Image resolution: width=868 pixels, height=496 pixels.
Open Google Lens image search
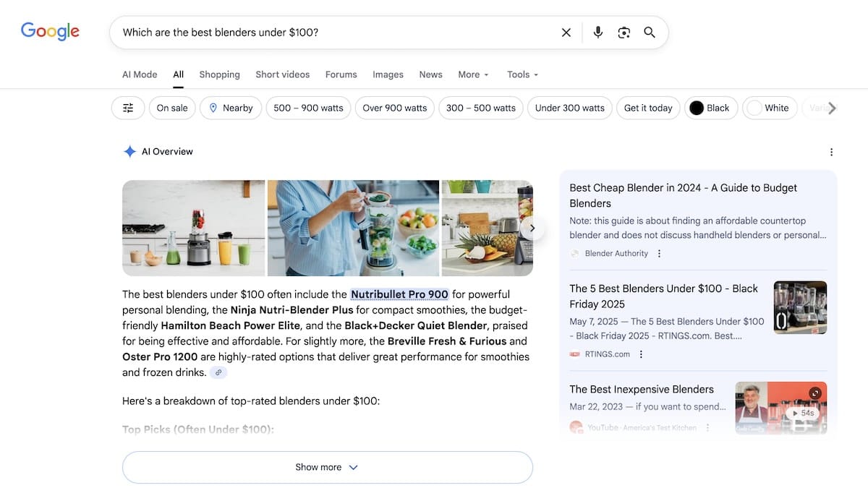(x=624, y=32)
